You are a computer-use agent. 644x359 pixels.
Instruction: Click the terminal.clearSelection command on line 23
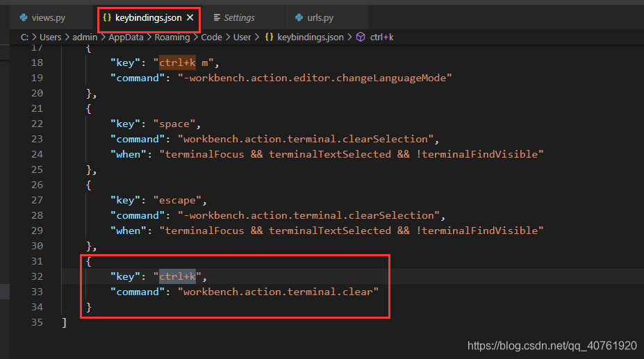tap(306, 140)
